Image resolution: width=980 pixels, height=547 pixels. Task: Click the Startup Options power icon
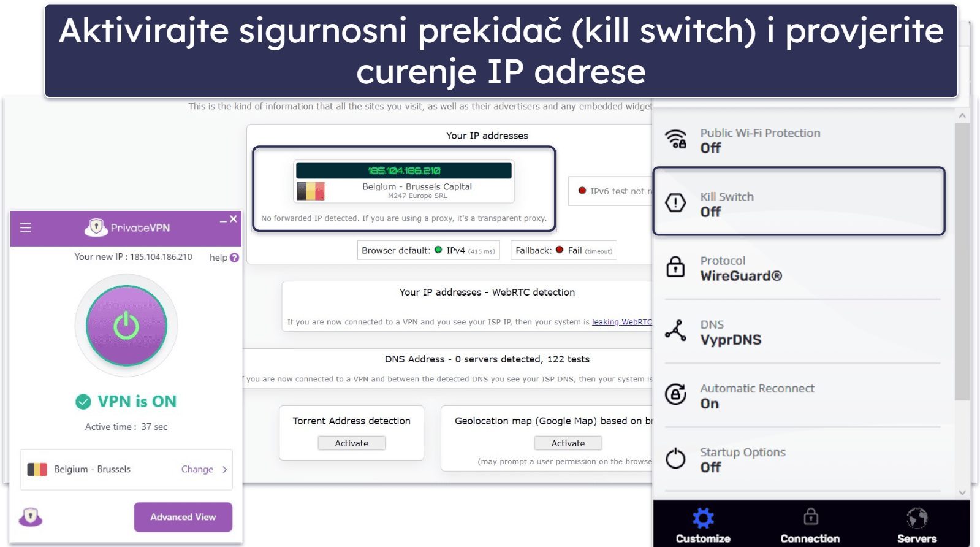click(x=675, y=458)
